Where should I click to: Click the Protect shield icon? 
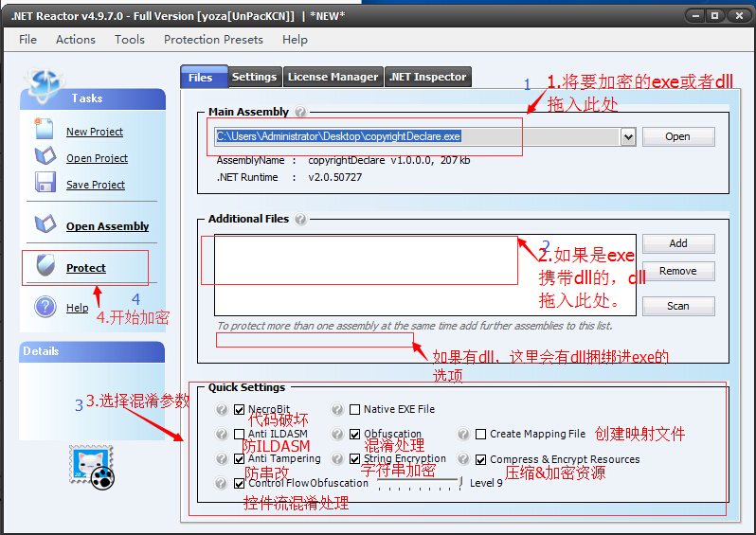[x=45, y=266]
